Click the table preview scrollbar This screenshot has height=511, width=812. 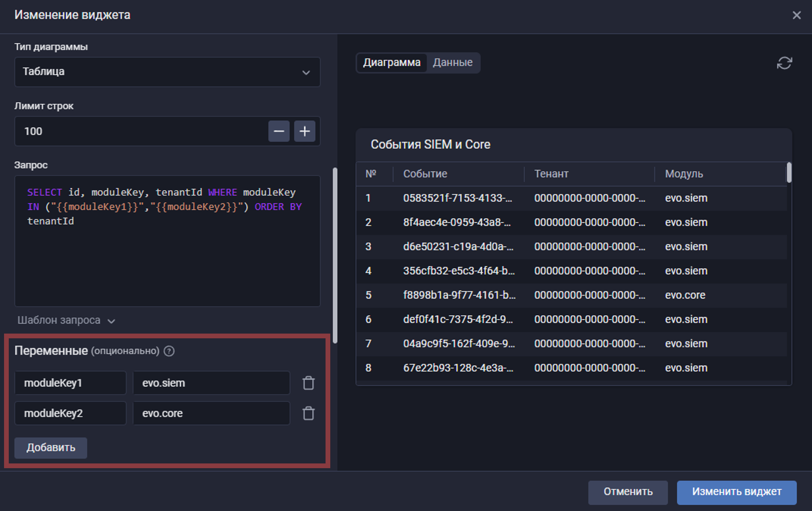(x=789, y=173)
